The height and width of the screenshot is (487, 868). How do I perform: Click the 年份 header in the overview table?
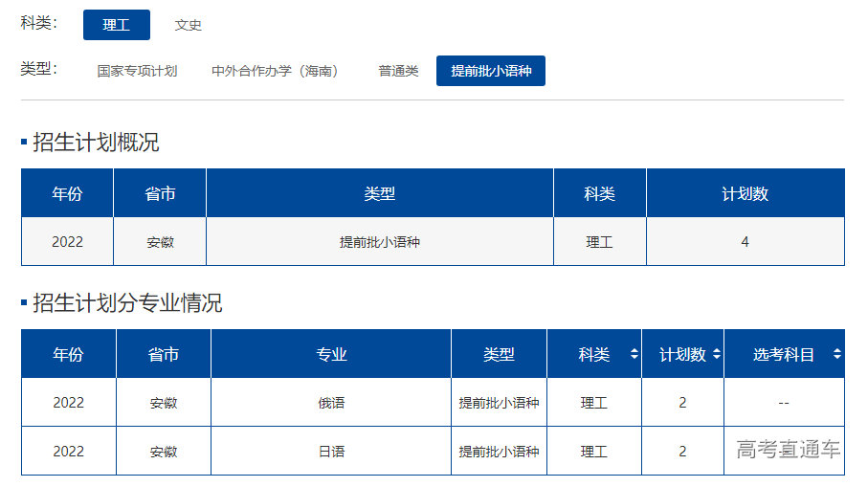68,193
